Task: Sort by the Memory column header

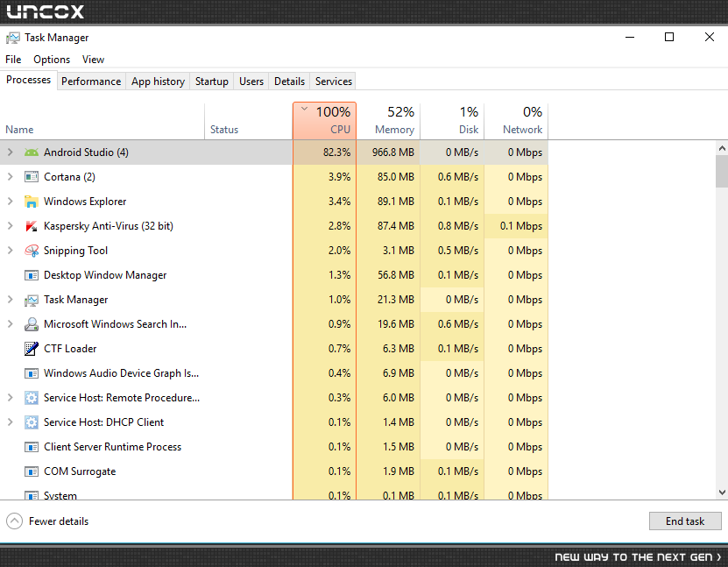Action: click(x=388, y=121)
